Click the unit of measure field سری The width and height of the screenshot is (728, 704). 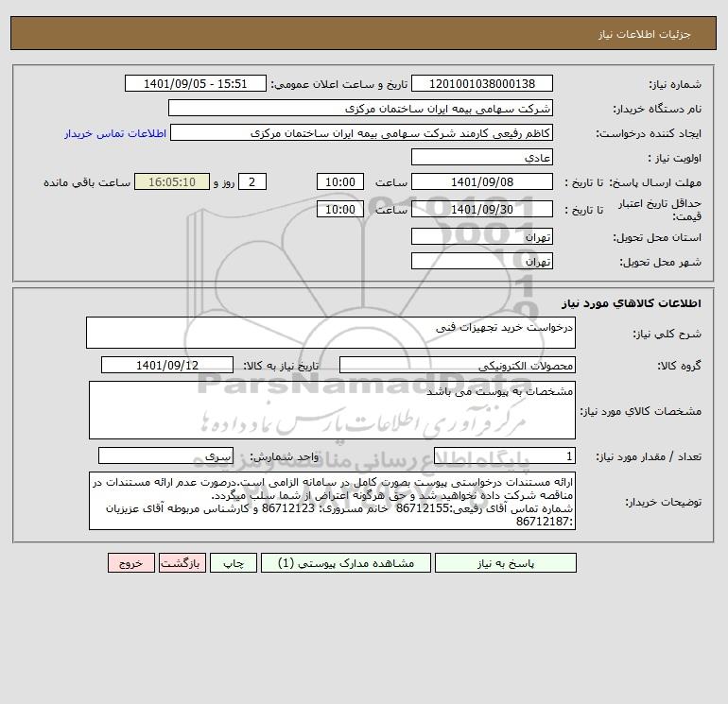click(x=165, y=456)
